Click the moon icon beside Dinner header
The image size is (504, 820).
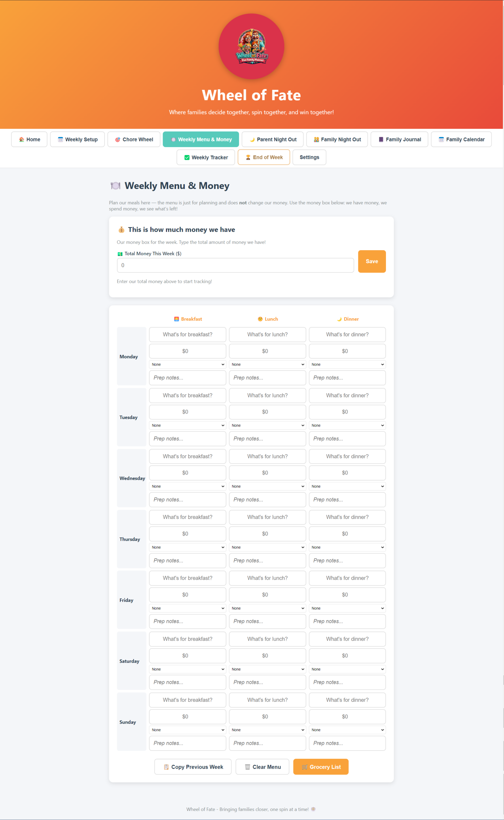click(339, 319)
